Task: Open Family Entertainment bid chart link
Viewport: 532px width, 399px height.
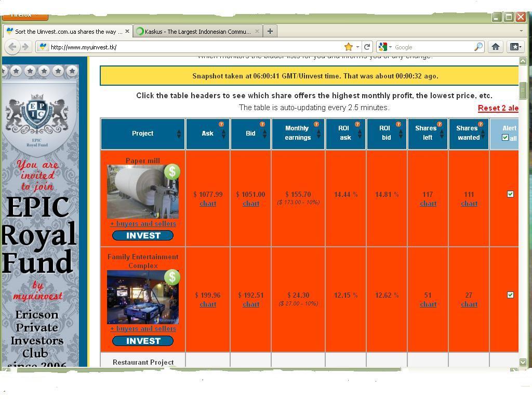Action: click(x=251, y=304)
